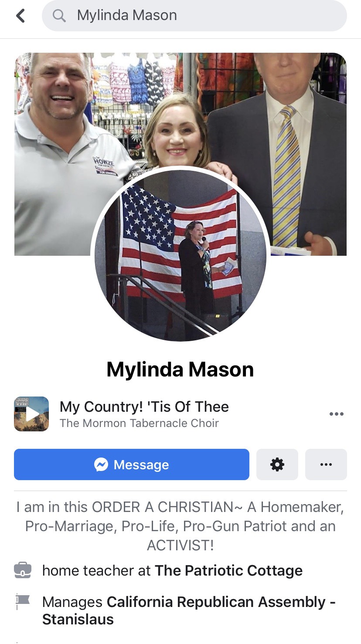The image size is (361, 644).
Task: Tap the back arrow icon
Action: pos(20,16)
